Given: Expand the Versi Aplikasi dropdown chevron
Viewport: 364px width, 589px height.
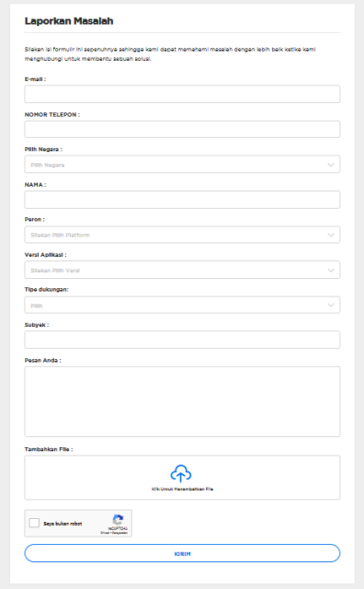Looking at the screenshot, I should pos(331,270).
